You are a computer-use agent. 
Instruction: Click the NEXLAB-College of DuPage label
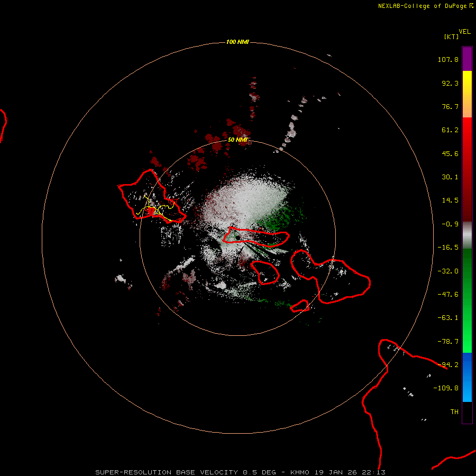click(x=422, y=6)
